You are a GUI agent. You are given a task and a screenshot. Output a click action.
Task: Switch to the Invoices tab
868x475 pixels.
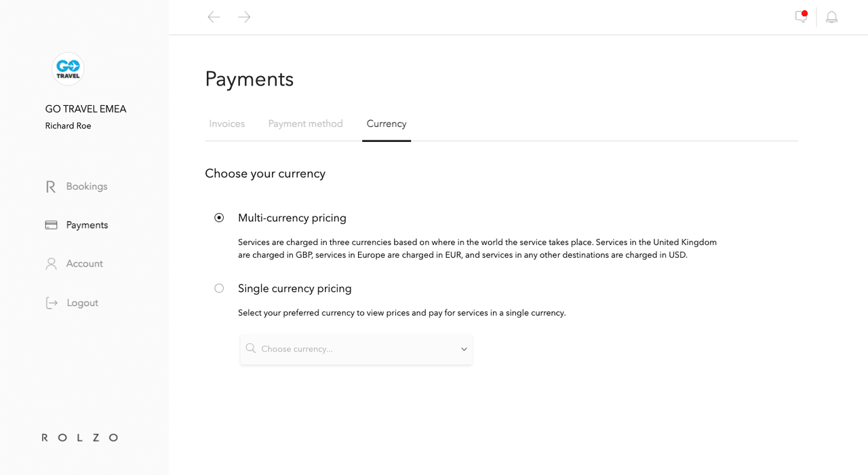[226, 124]
